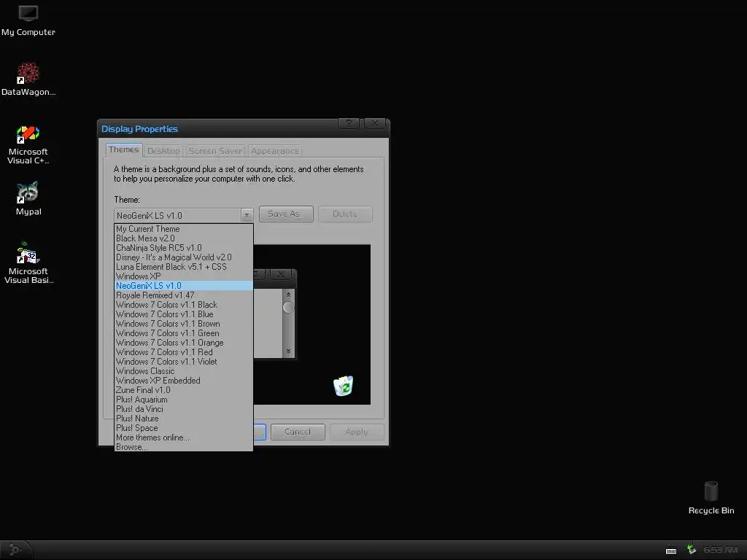Click the Start button on the taskbar

pos(15,550)
